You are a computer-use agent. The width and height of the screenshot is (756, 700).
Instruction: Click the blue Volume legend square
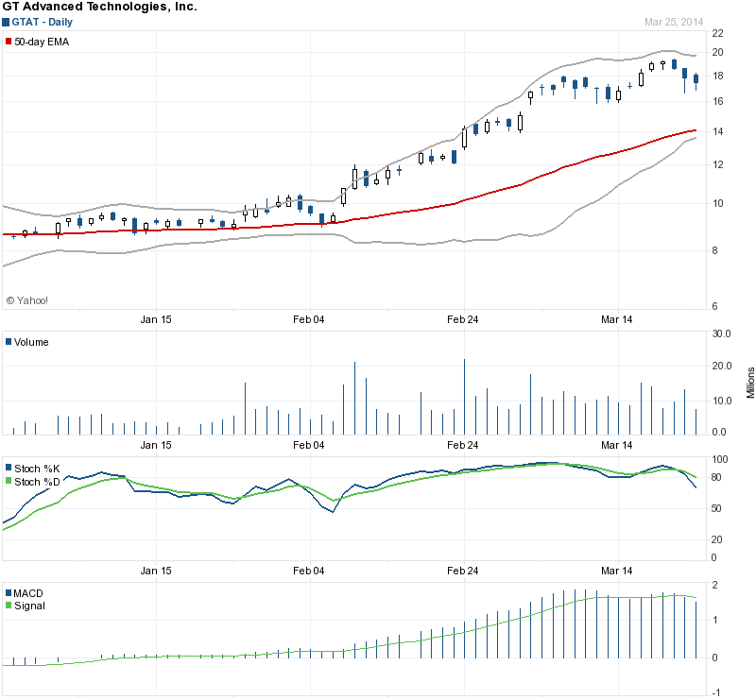9,342
